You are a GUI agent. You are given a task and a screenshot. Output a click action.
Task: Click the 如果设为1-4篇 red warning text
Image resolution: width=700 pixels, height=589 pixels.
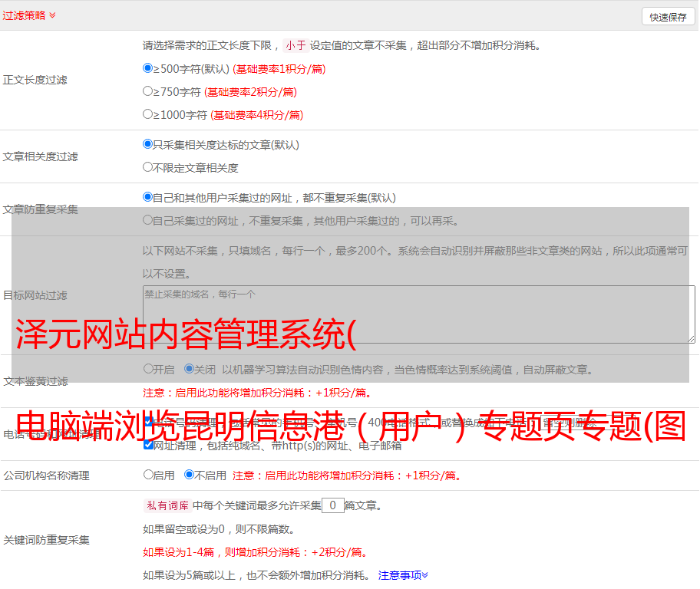255,552
